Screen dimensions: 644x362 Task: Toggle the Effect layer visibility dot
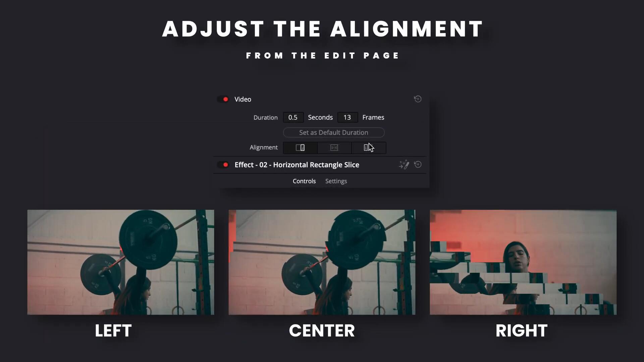(x=225, y=165)
